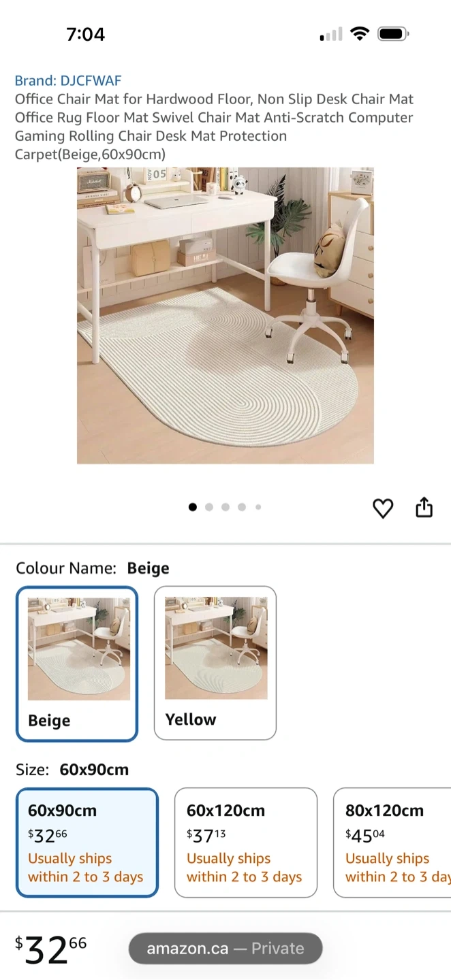Tap the battery status icon
Viewport: 451px width, 980px height.
click(x=393, y=34)
